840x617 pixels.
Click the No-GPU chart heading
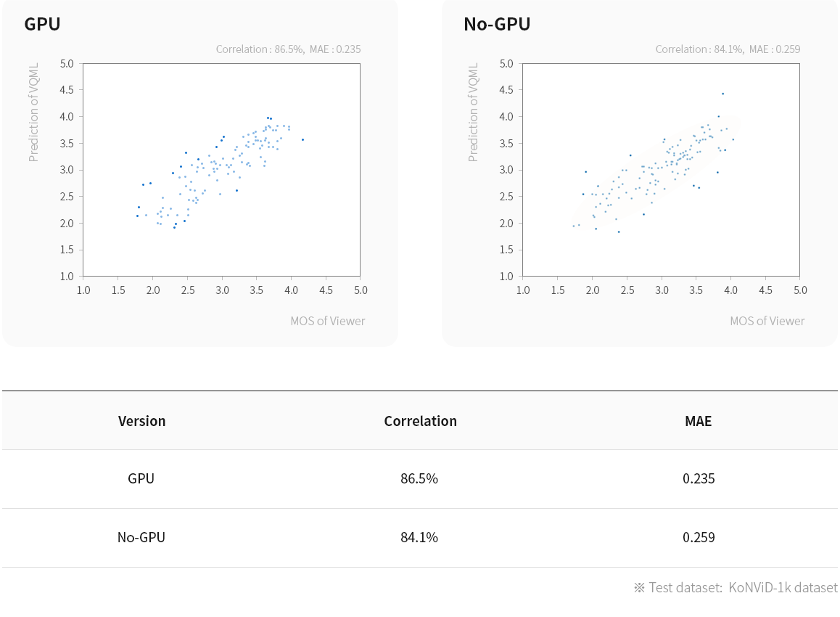coord(497,24)
